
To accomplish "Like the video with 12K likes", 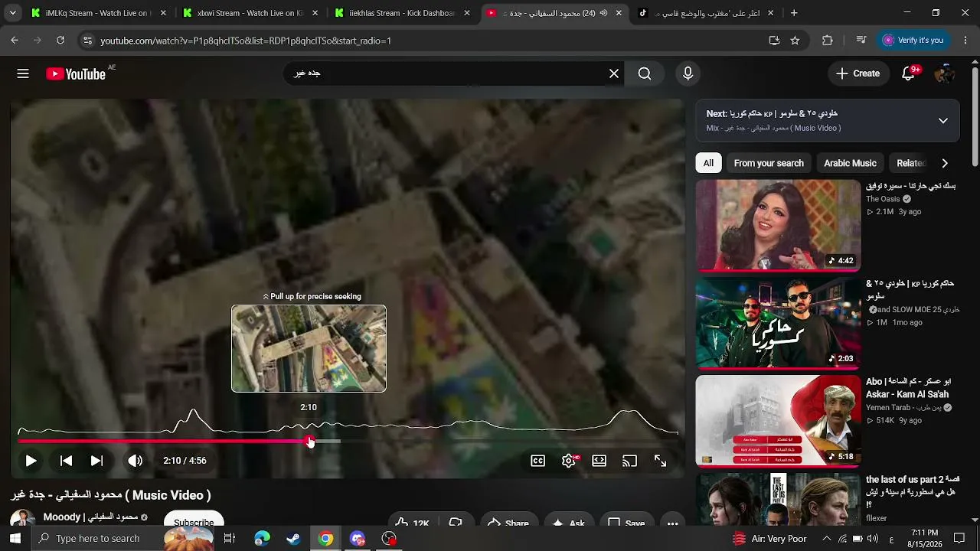I will [413, 520].
